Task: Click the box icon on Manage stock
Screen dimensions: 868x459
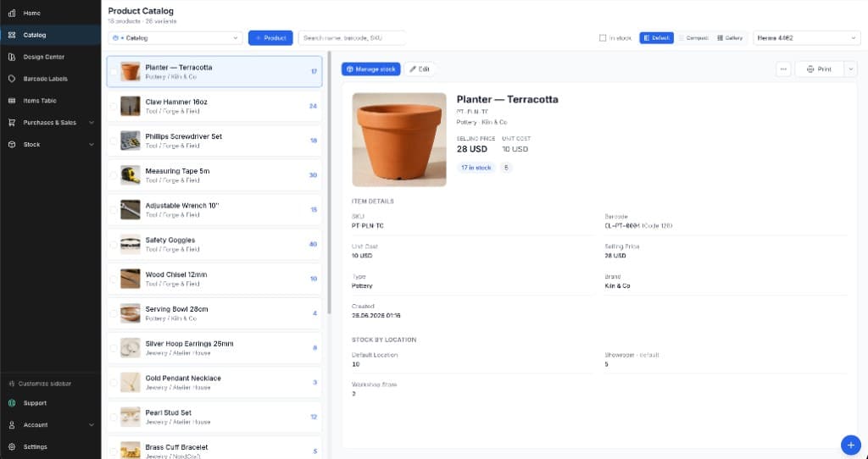Action: tap(350, 69)
